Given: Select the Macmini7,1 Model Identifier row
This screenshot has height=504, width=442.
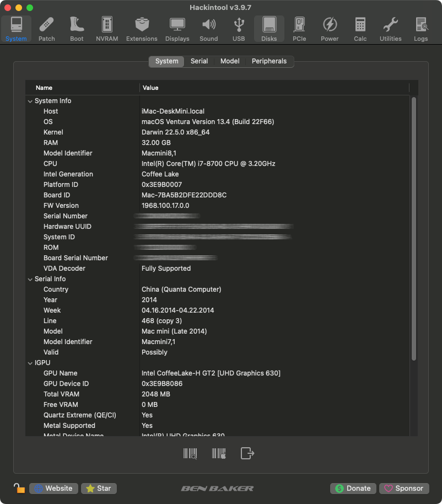Looking at the screenshot, I should pos(218,342).
